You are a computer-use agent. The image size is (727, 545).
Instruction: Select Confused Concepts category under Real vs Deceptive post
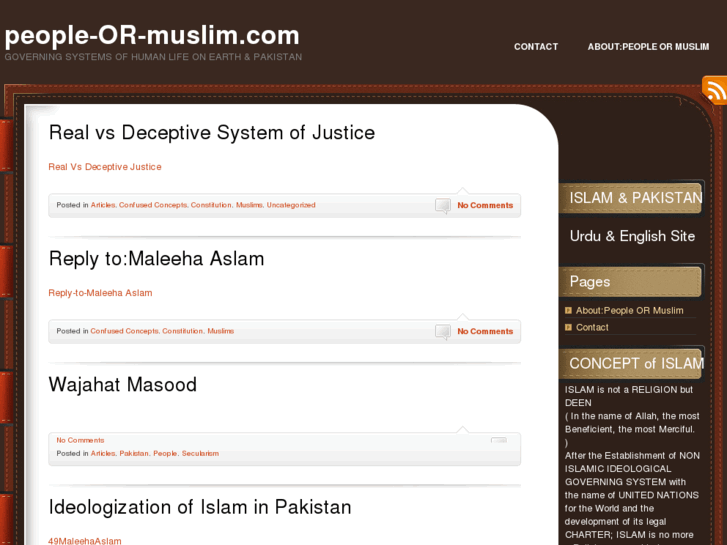[153, 205]
